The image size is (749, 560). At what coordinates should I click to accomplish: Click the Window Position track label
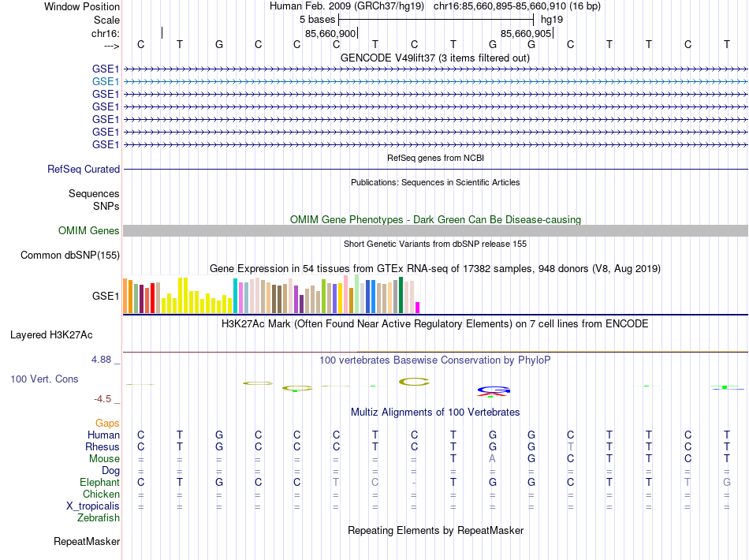[x=82, y=6]
